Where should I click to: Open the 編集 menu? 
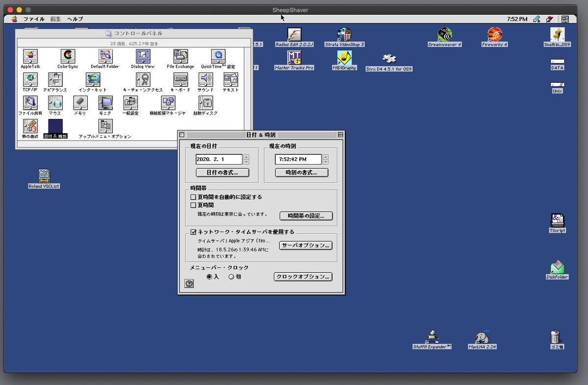click(55, 19)
